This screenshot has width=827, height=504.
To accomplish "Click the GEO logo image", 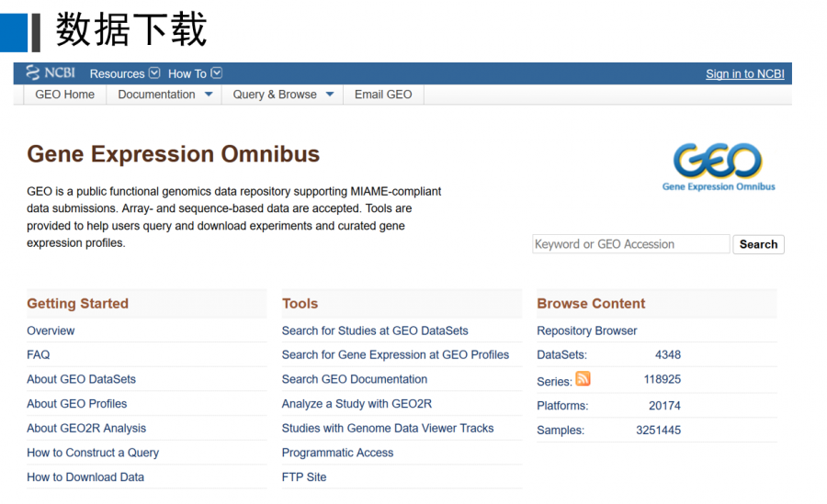I will (718, 166).
